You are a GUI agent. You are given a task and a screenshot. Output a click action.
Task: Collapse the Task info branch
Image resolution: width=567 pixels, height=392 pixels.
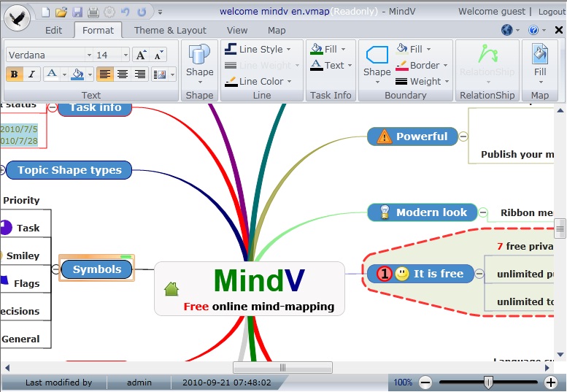coord(53,107)
